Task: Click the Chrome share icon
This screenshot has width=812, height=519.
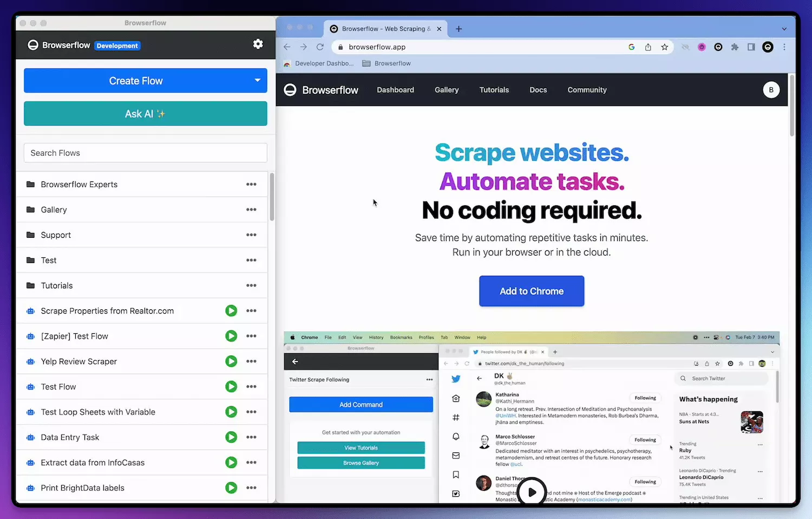Action: pos(648,47)
